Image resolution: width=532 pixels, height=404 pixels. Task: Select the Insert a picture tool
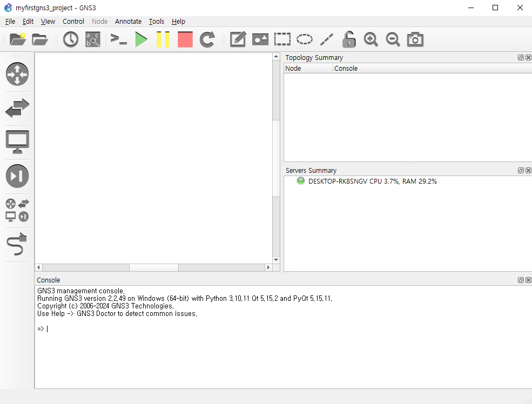pos(260,39)
